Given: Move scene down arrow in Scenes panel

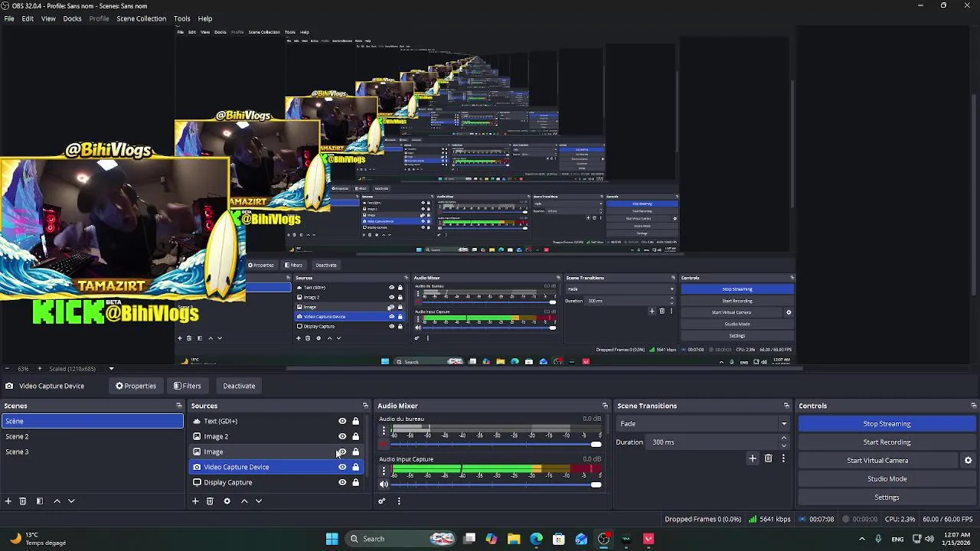Looking at the screenshot, I should click(71, 501).
